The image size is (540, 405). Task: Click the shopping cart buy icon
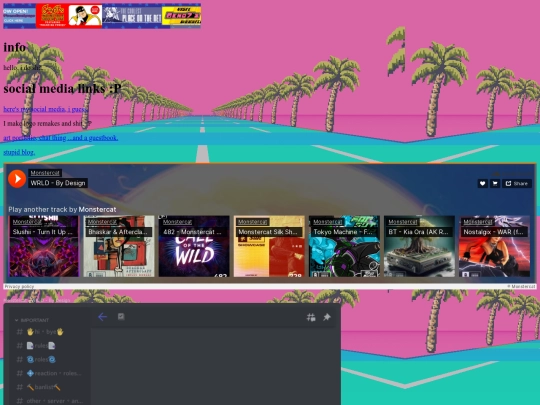coord(495,184)
